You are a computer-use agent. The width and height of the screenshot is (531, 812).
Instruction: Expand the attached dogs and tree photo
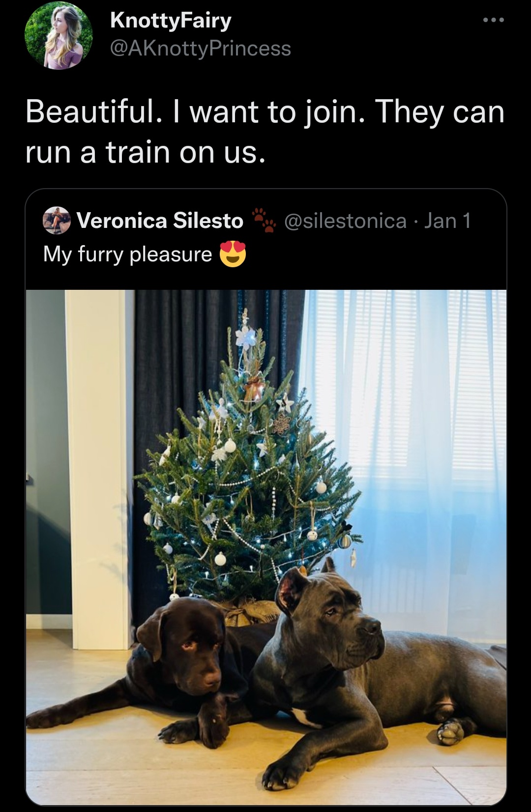tap(266, 548)
